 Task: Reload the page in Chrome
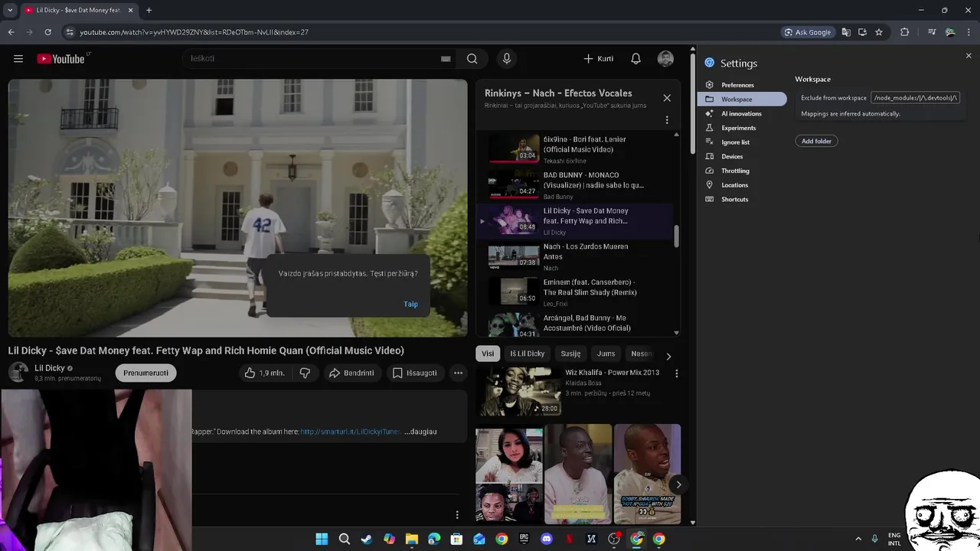[x=47, y=32]
